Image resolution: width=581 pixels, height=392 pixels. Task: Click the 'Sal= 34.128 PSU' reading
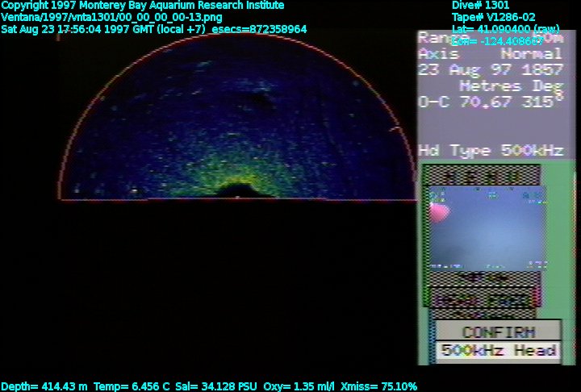click(216, 386)
